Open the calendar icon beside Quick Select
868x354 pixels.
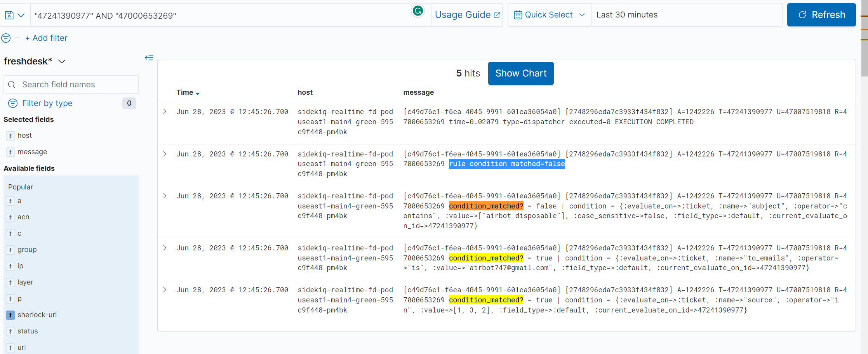(518, 15)
